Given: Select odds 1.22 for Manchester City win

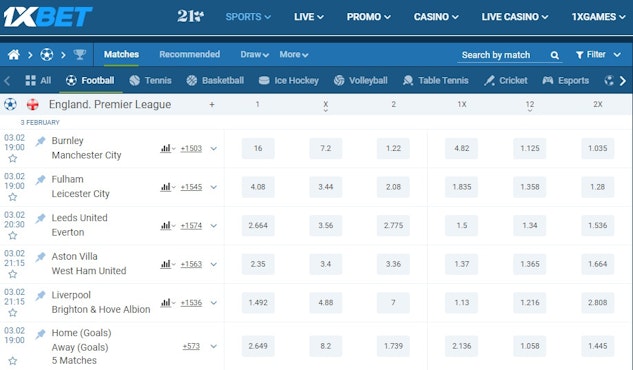Looking at the screenshot, I should pos(393,148).
